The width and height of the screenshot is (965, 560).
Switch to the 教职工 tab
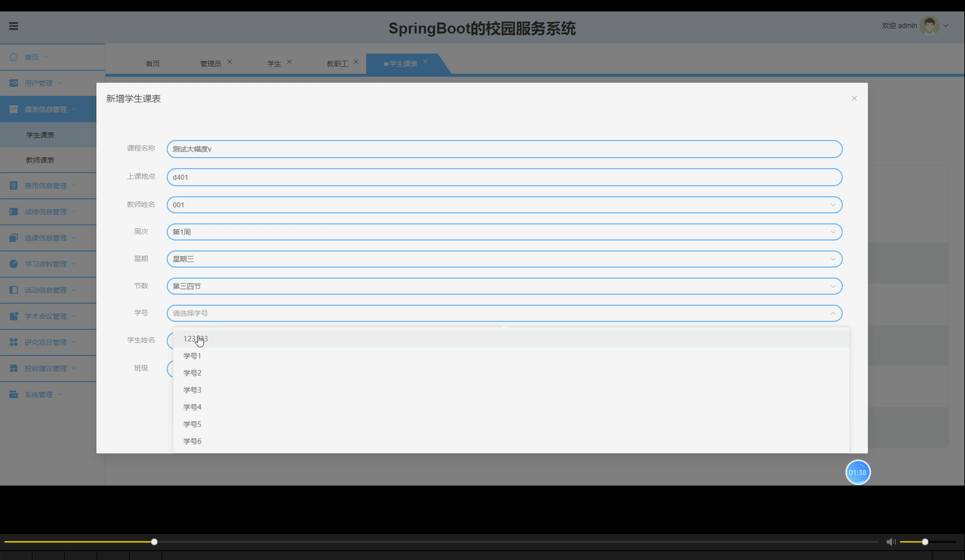coord(337,64)
